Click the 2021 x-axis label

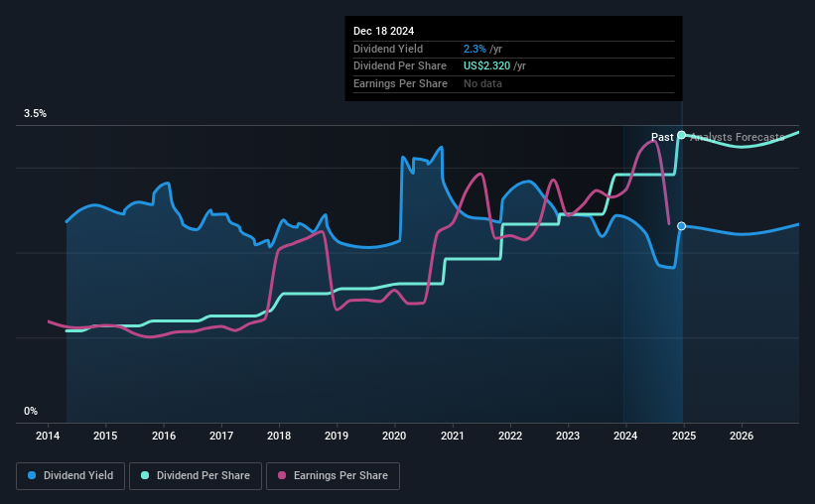(x=453, y=436)
